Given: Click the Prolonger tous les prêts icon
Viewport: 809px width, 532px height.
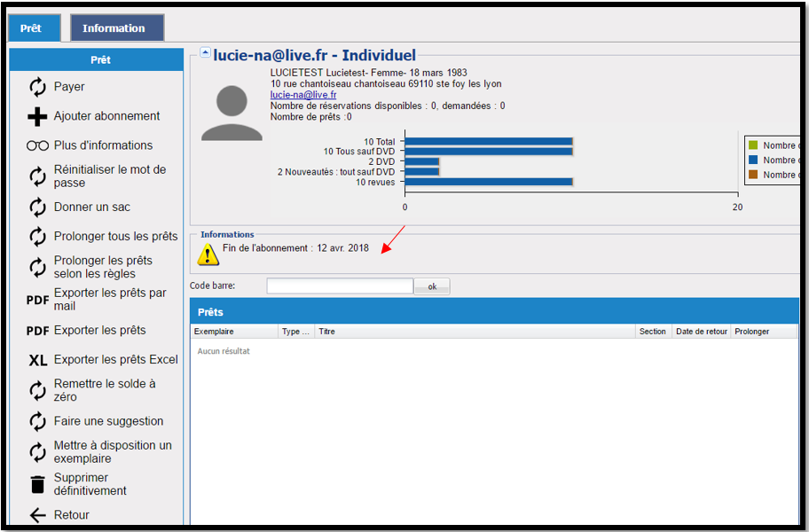Looking at the screenshot, I should click(37, 237).
